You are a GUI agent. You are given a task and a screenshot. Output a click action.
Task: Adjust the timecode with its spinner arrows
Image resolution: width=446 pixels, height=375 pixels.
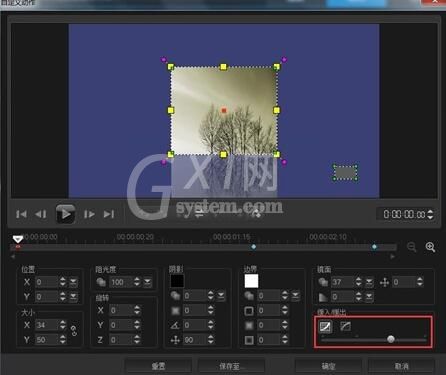coord(430,214)
